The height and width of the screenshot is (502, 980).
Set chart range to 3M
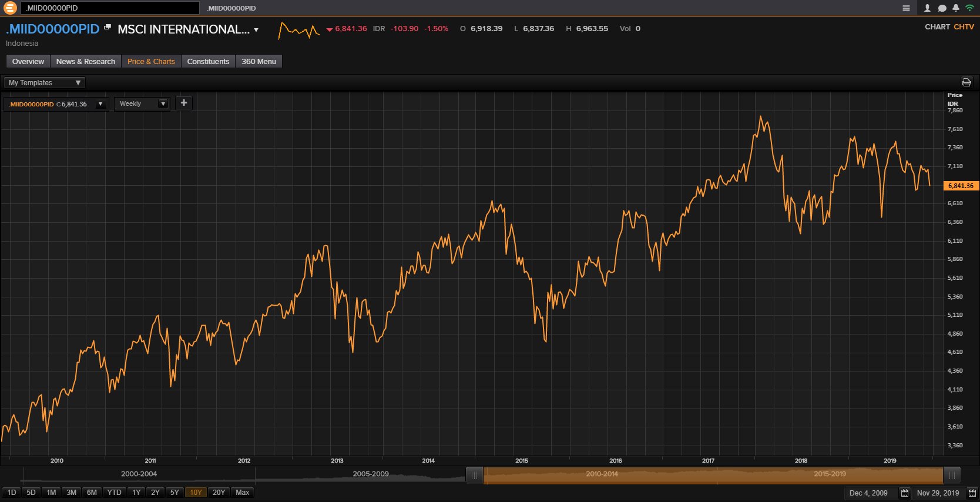(x=71, y=493)
